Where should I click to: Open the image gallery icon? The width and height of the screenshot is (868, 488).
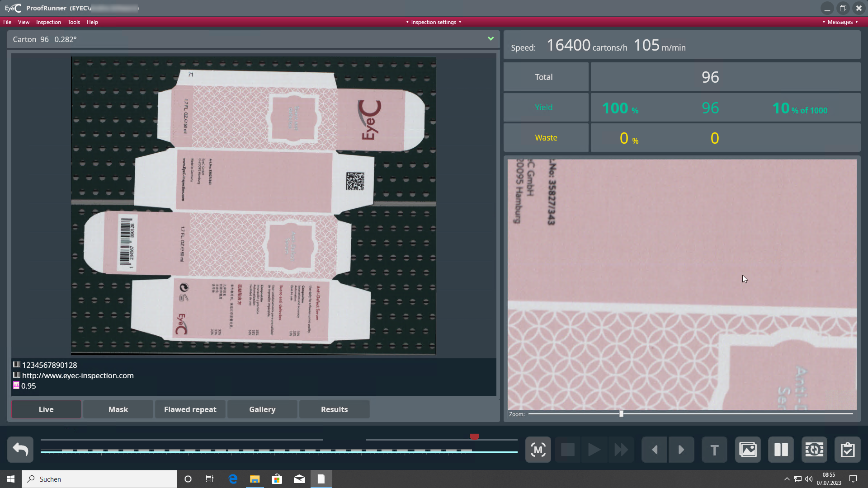tap(748, 450)
